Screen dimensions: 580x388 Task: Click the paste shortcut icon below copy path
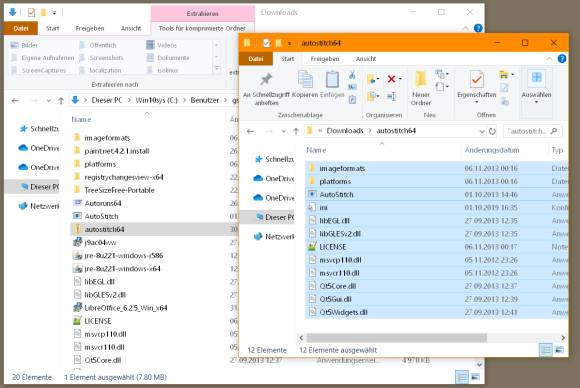(x=352, y=99)
